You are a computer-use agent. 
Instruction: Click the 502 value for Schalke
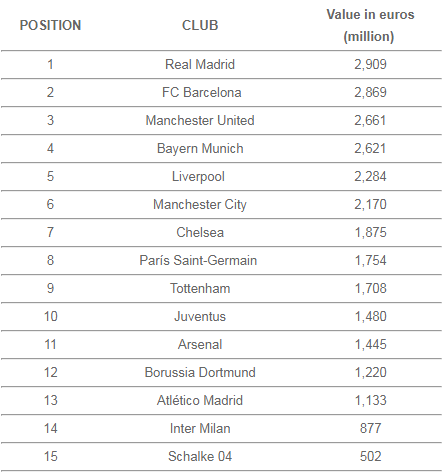point(370,456)
